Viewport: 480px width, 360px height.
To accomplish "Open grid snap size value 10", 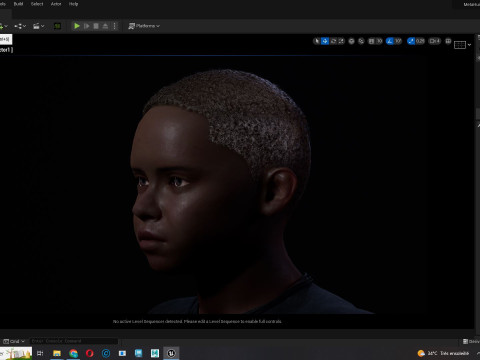I will (379, 41).
